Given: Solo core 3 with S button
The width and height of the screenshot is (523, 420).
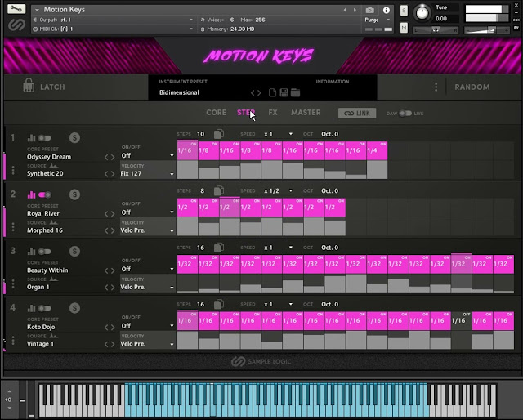Looking at the screenshot, I should [x=74, y=251].
